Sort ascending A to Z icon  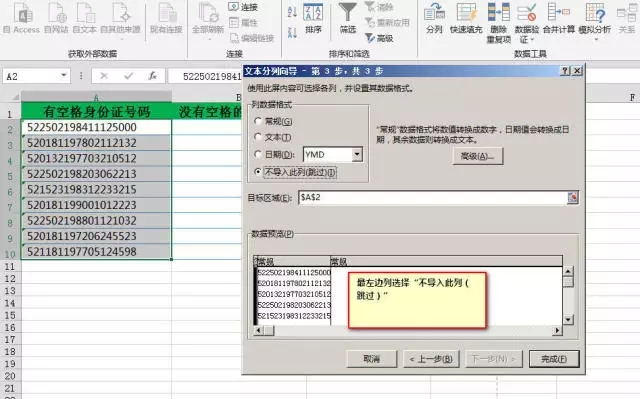292,12
